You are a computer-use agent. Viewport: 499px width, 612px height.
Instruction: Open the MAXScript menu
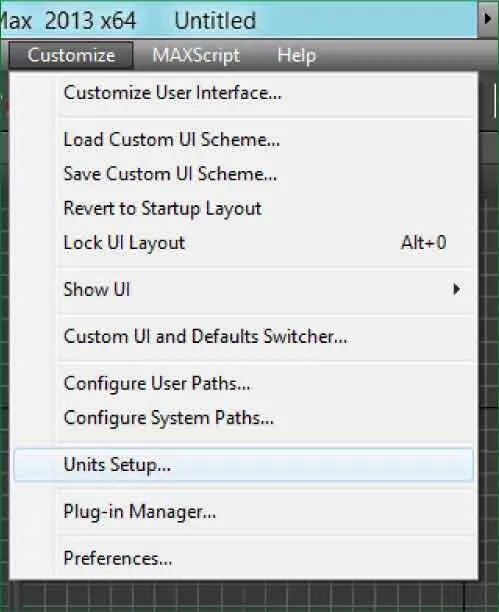[x=196, y=55]
